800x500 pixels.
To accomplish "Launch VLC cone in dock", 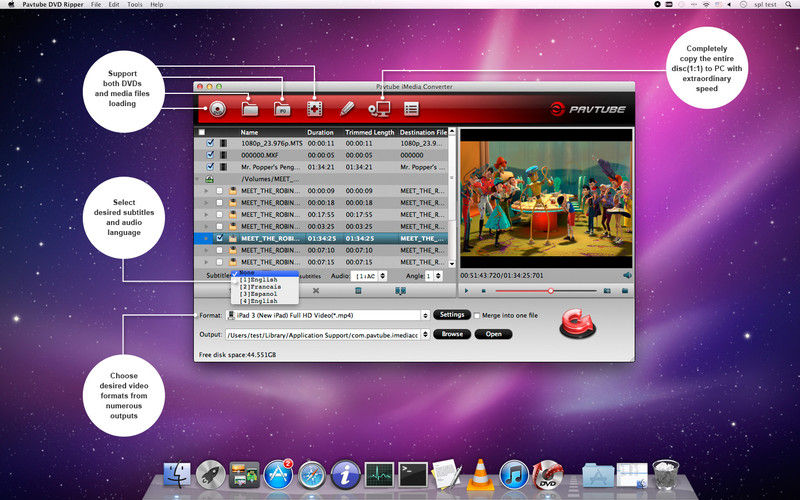I will (480, 474).
